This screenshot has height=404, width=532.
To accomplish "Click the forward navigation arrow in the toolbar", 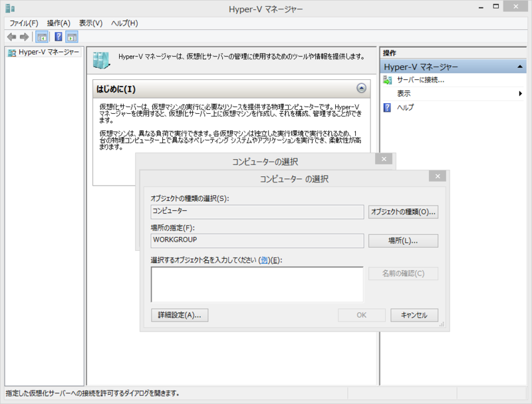I will tap(25, 37).
